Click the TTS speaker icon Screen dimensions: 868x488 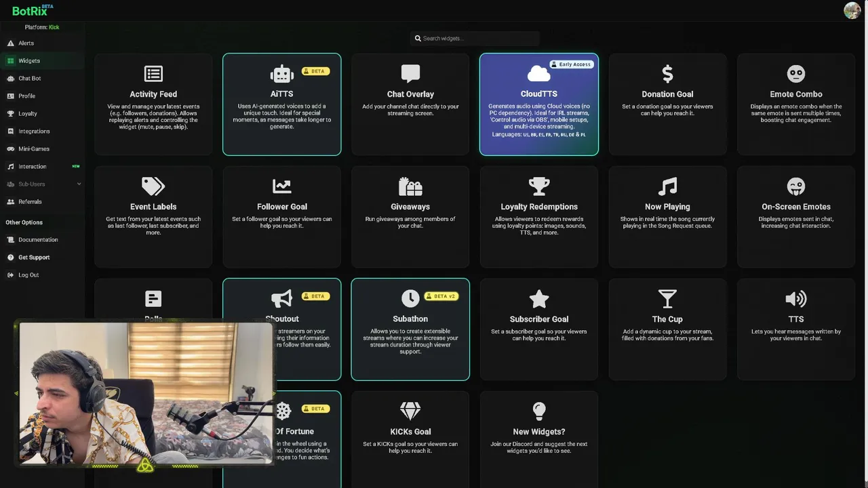pos(796,298)
